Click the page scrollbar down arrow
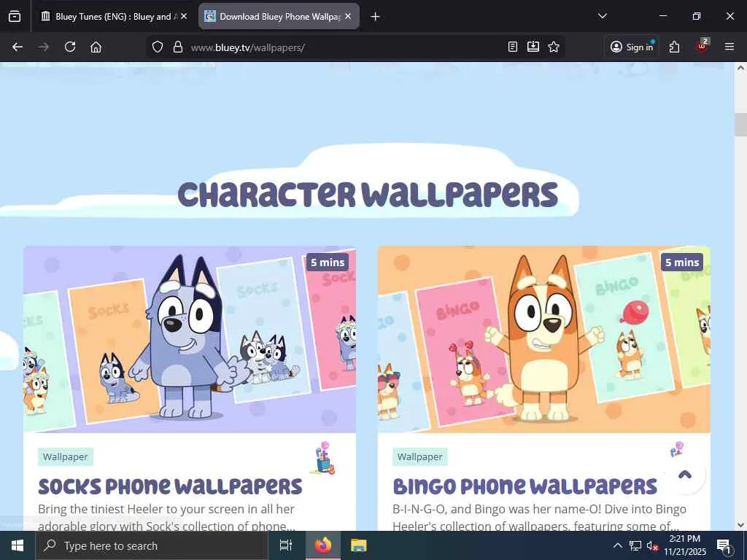Image resolution: width=747 pixels, height=560 pixels. [740, 525]
